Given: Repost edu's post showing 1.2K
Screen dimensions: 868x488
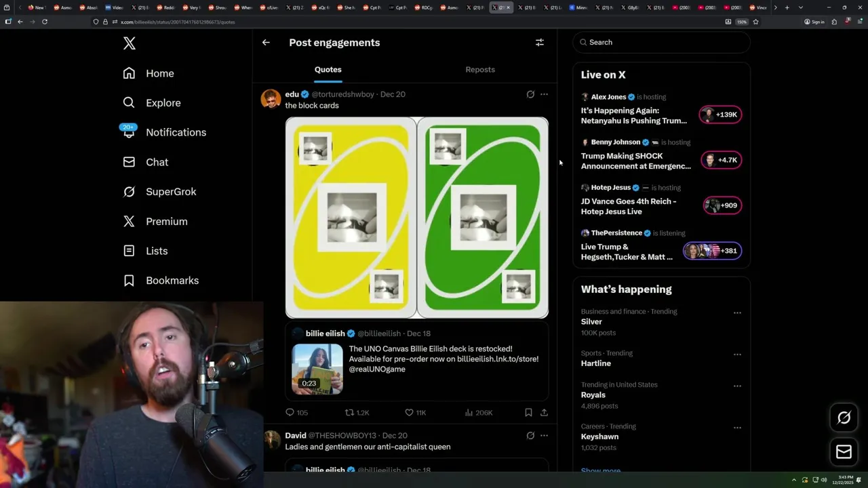Looking at the screenshot, I should 357,412.
